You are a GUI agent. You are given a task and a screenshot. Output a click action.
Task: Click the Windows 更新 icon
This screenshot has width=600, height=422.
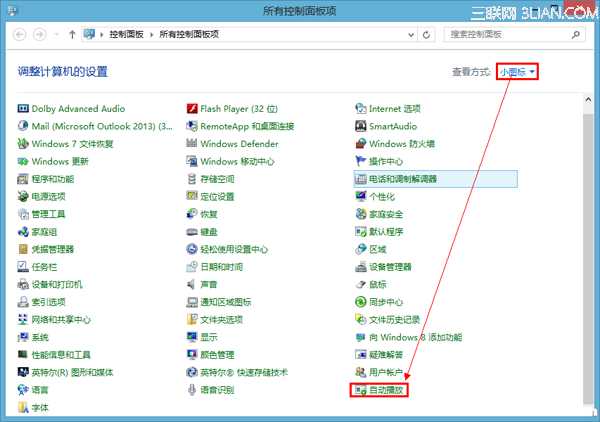point(23,161)
